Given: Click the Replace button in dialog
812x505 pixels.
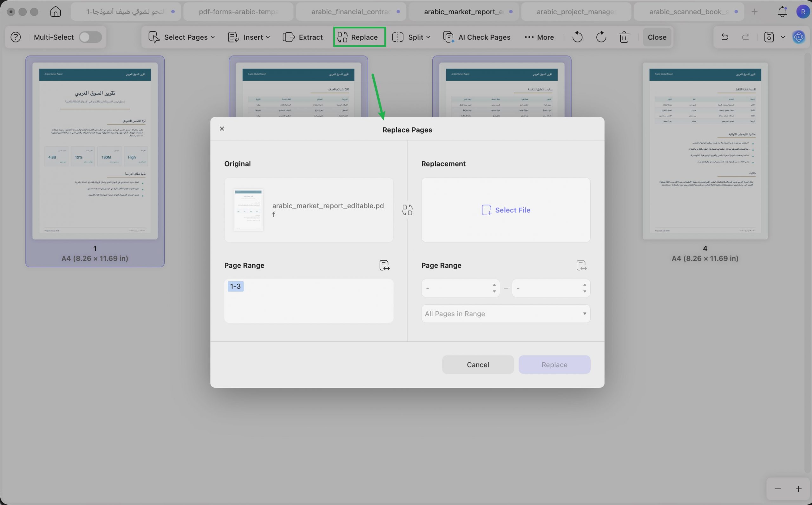Looking at the screenshot, I should (x=554, y=365).
